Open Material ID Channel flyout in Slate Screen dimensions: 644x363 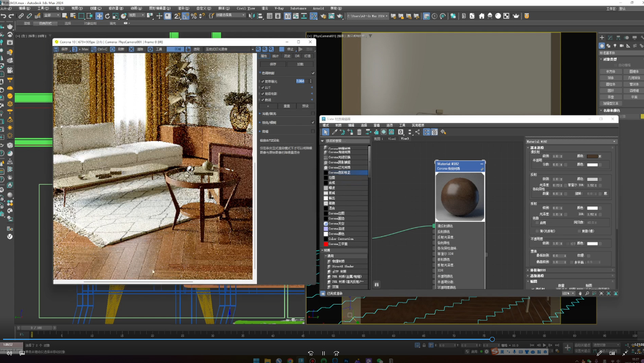tap(401, 132)
